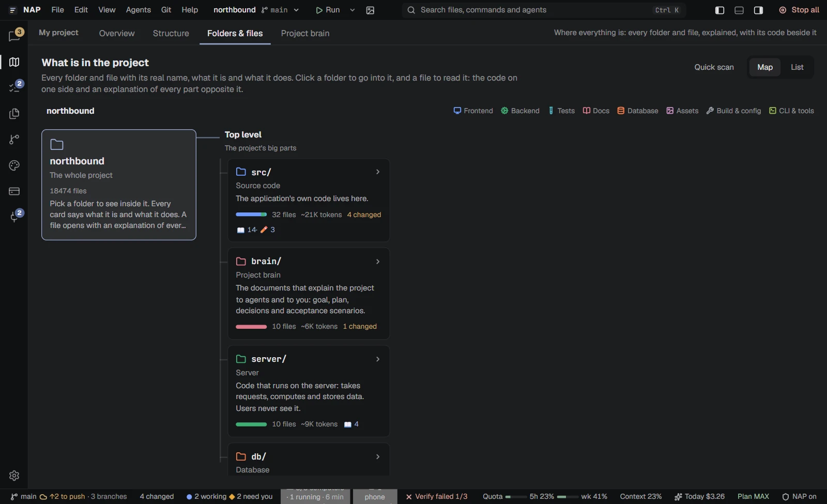827x504 pixels.
Task: Click the branch icon in status bar
Action: (14, 497)
